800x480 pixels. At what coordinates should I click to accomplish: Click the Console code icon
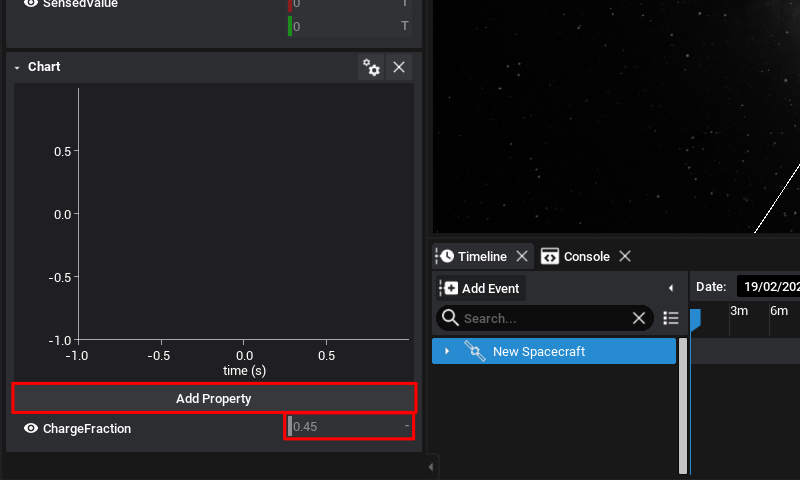pos(549,256)
